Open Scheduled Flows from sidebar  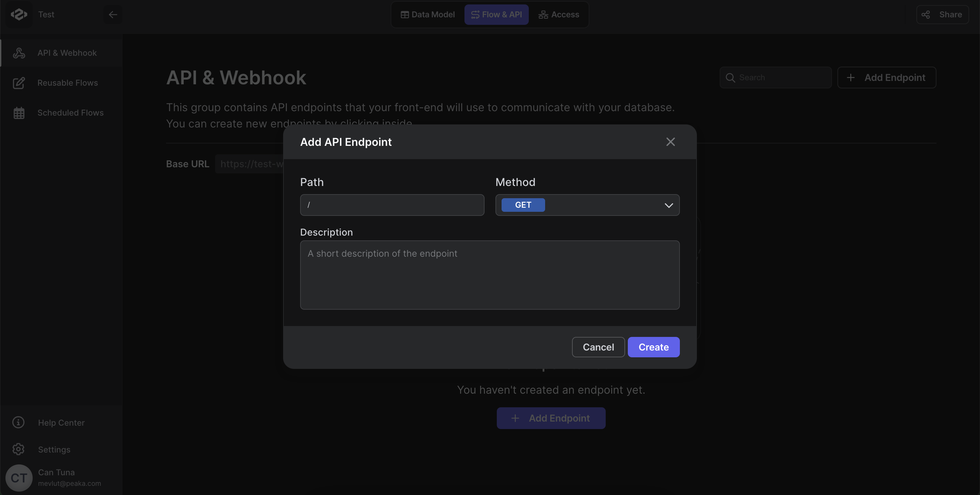[62, 113]
